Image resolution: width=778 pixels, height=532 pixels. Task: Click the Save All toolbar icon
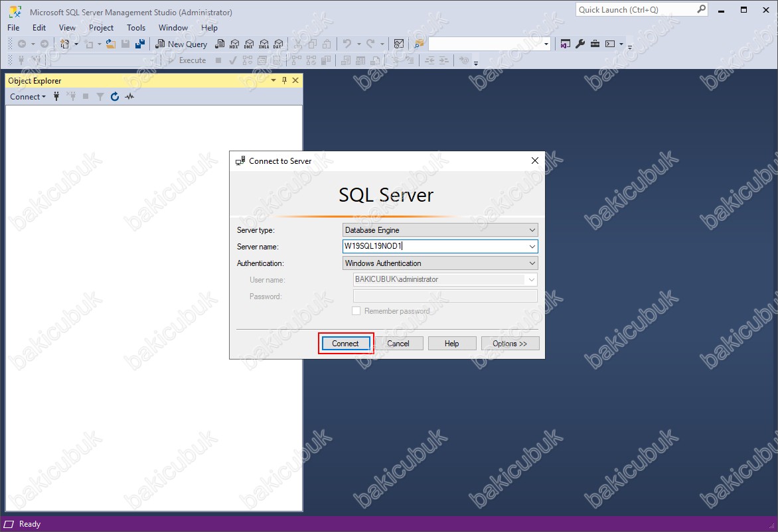coord(140,44)
